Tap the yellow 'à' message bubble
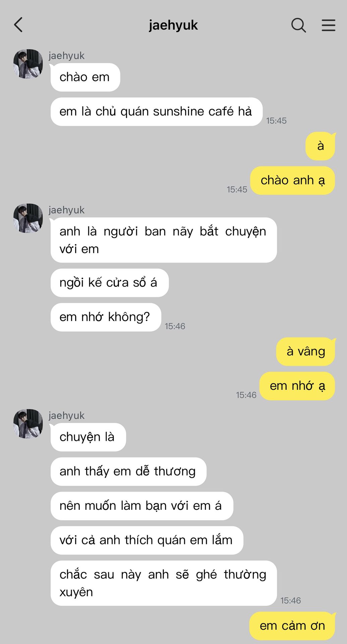This screenshot has width=347, height=644. coord(320,146)
